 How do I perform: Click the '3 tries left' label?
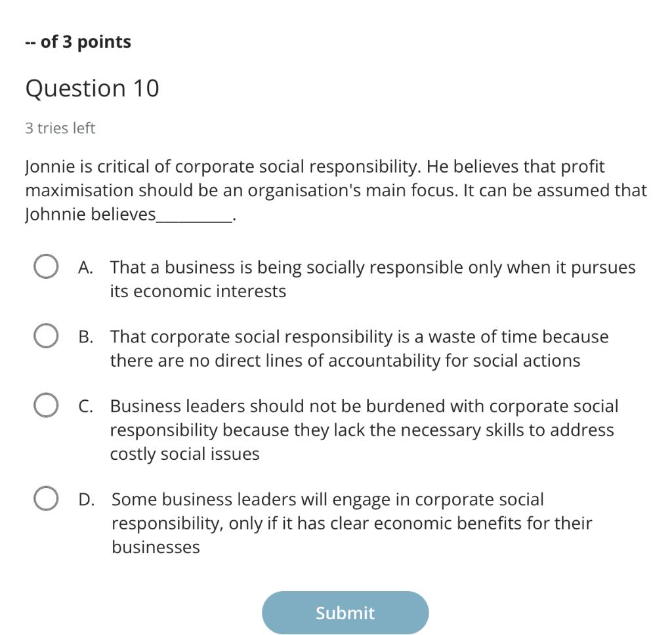coord(60,128)
